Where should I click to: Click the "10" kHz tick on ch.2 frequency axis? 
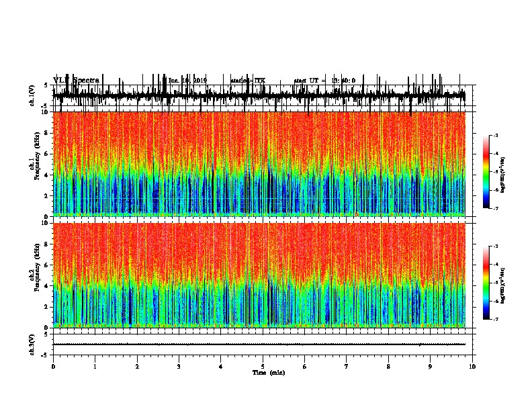(x=46, y=223)
